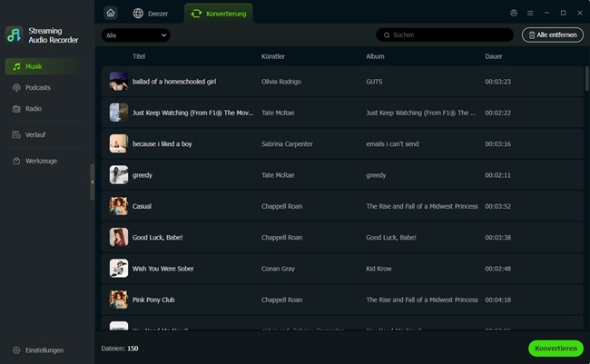Sort by the Dauer column header

493,56
